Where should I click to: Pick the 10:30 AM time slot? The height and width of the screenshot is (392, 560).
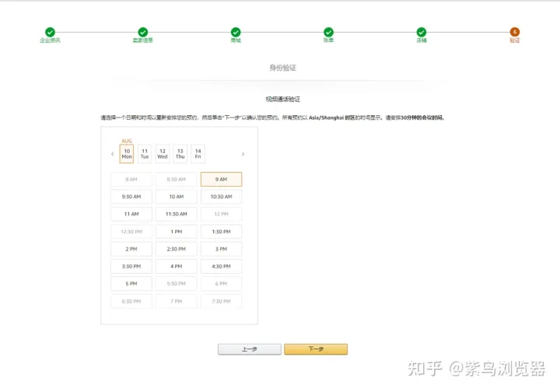coord(221,197)
